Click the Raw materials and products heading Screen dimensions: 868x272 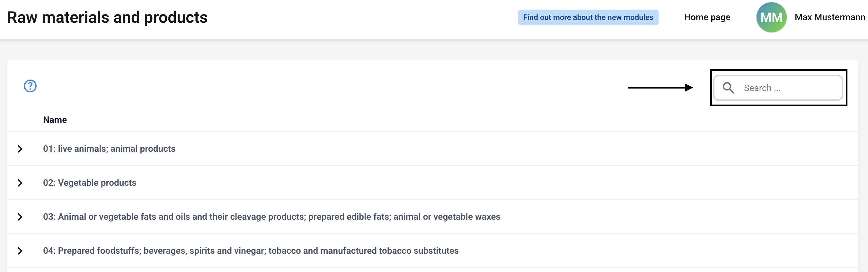click(107, 18)
